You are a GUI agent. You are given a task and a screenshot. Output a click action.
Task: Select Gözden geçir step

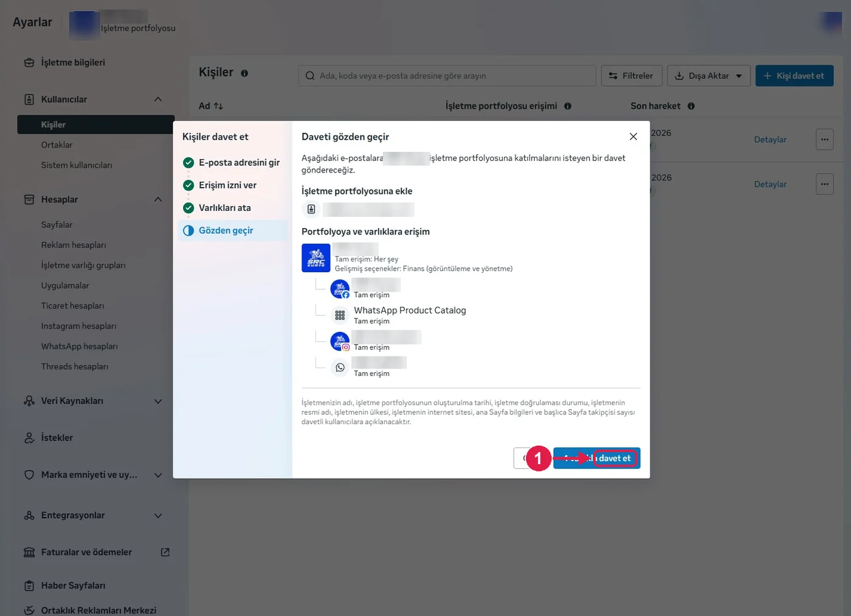pyautogui.click(x=232, y=230)
